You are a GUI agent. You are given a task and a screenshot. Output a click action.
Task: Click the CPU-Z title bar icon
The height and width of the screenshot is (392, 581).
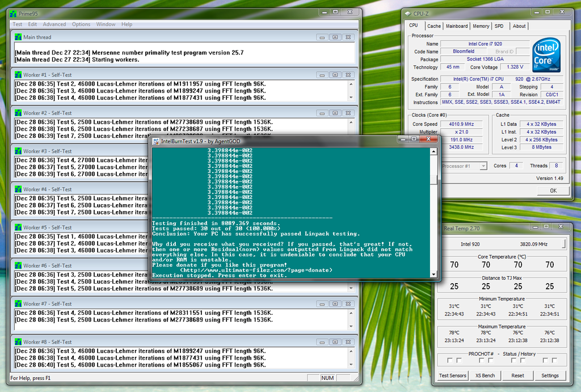408,14
